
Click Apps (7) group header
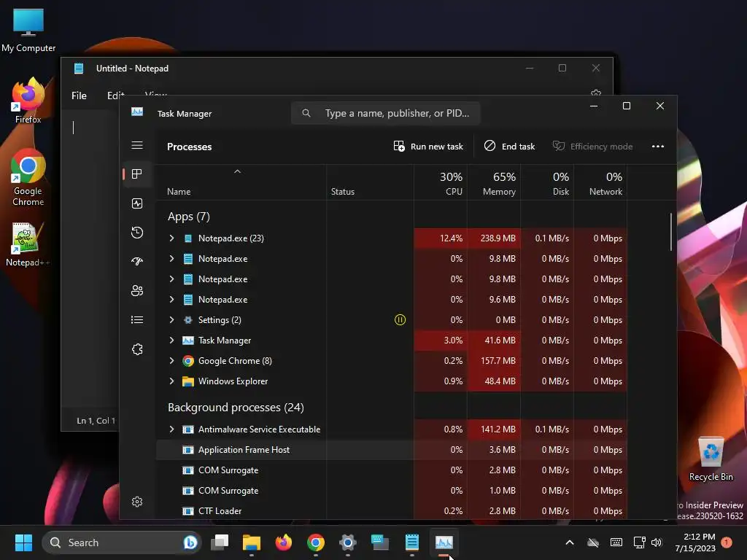coord(189,217)
